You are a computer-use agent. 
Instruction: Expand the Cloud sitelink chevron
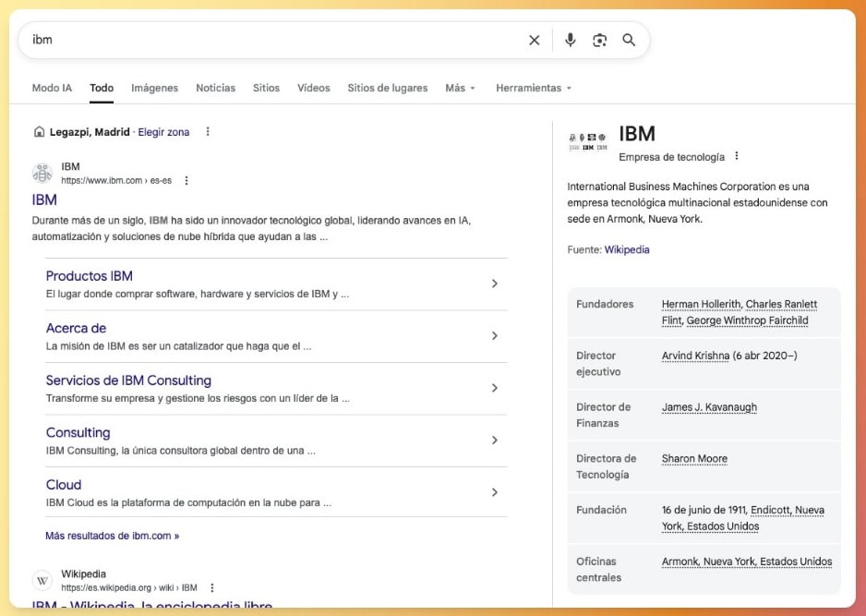(495, 492)
